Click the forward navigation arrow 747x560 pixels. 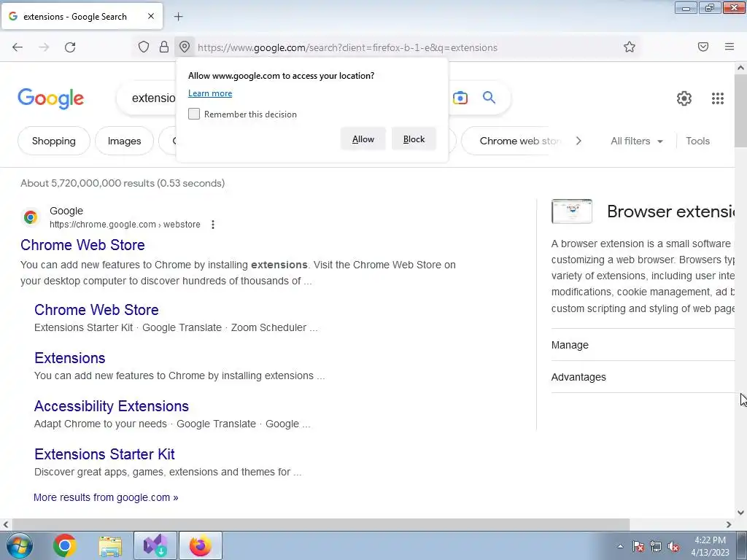pyautogui.click(x=44, y=47)
